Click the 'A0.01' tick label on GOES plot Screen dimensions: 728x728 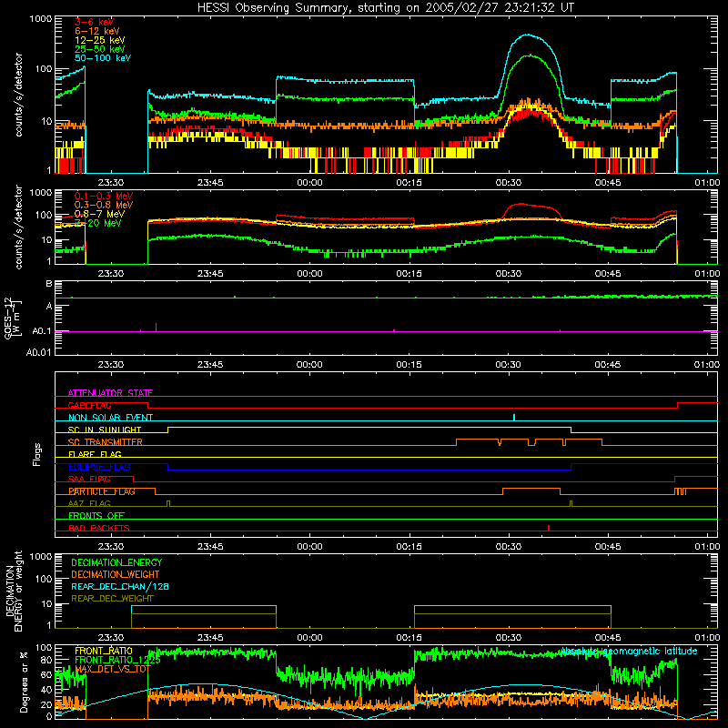(38, 352)
